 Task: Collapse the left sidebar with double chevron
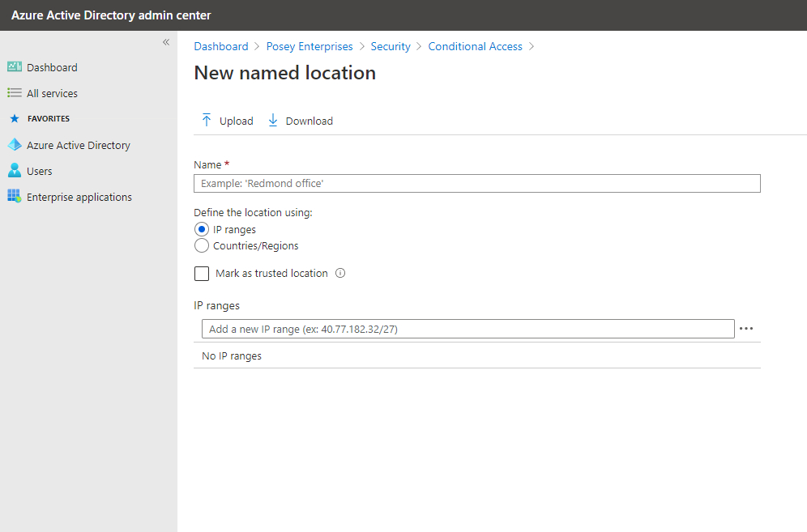tap(166, 42)
